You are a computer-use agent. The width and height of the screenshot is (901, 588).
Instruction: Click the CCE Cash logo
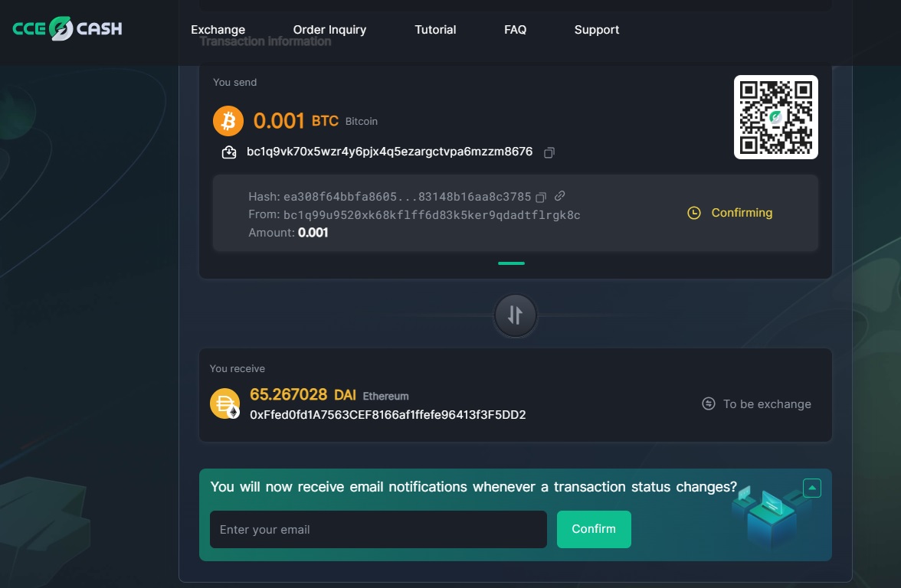tap(67, 28)
